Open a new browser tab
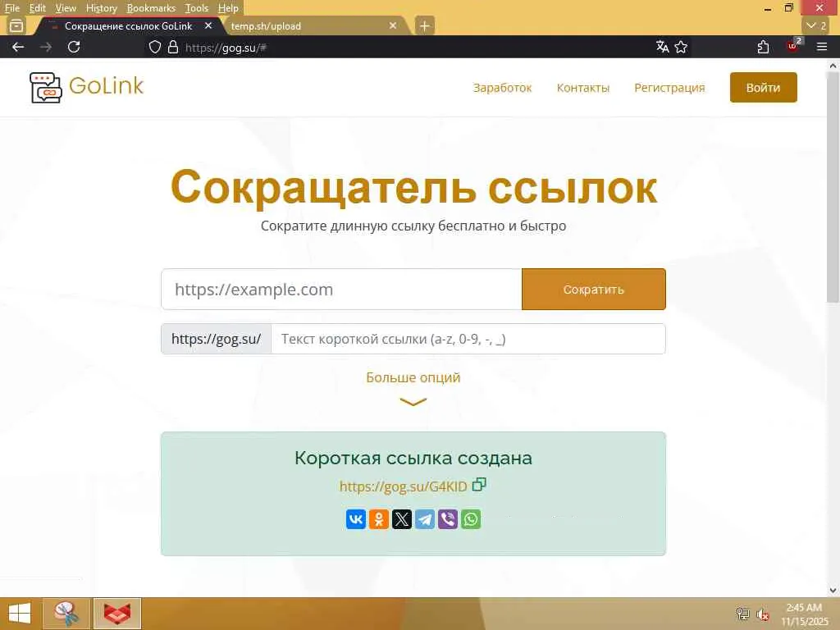This screenshot has height=630, width=840. 424,25
